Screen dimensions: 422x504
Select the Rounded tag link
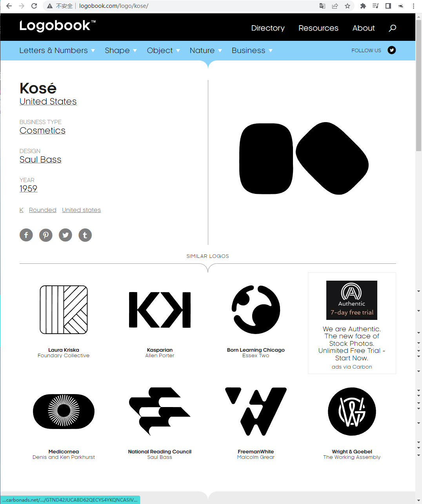[43, 210]
